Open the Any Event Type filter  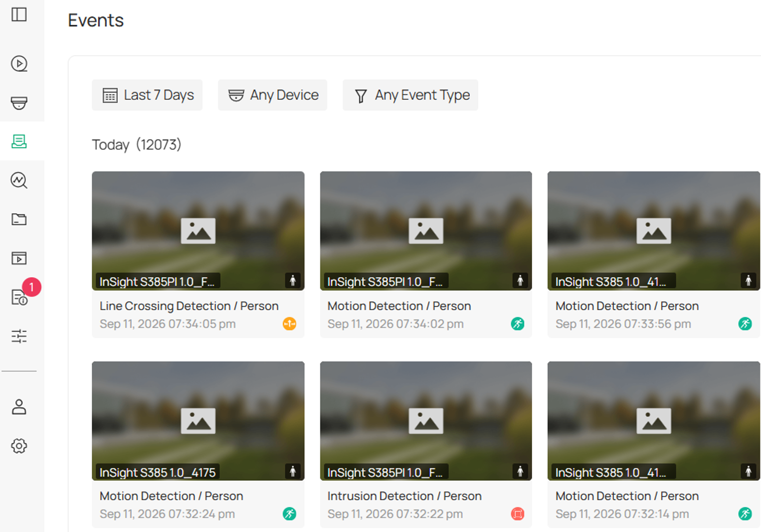(410, 95)
